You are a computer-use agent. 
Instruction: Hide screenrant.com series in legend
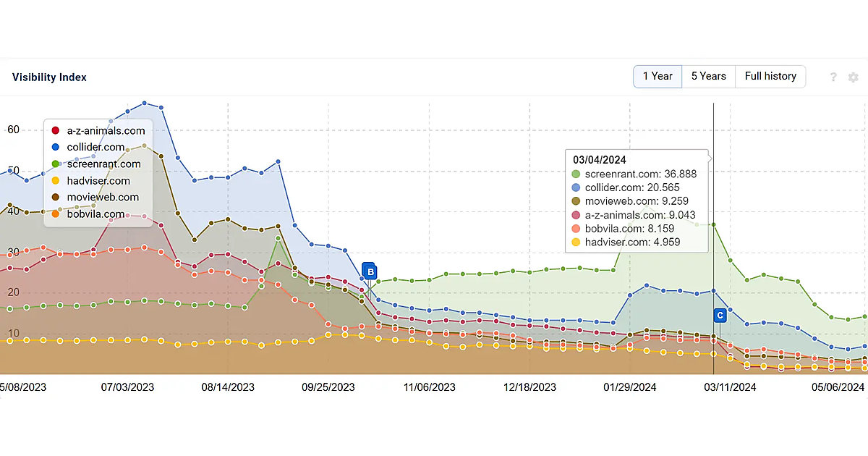pos(103,164)
